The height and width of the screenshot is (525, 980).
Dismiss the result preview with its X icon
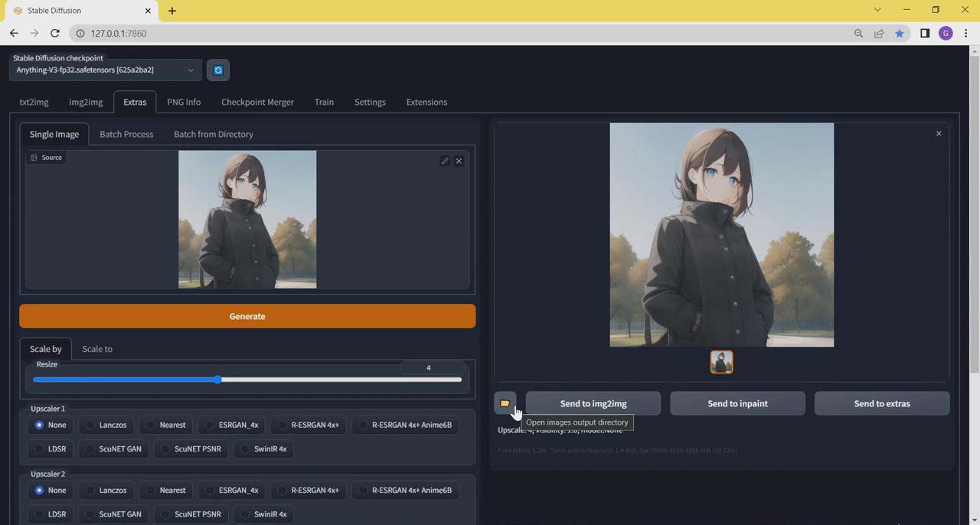pyautogui.click(x=938, y=133)
